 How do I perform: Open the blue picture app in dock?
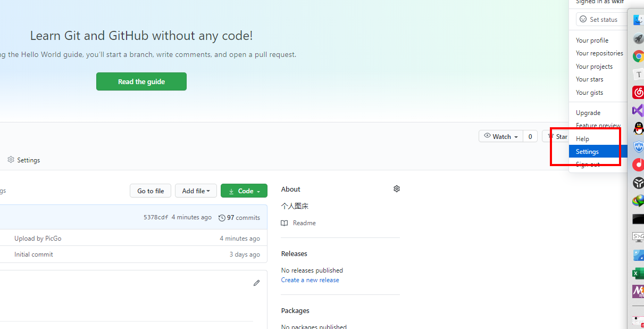638,256
